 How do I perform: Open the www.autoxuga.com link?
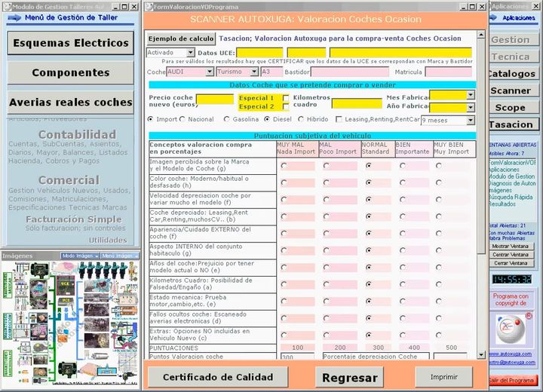tap(510, 354)
